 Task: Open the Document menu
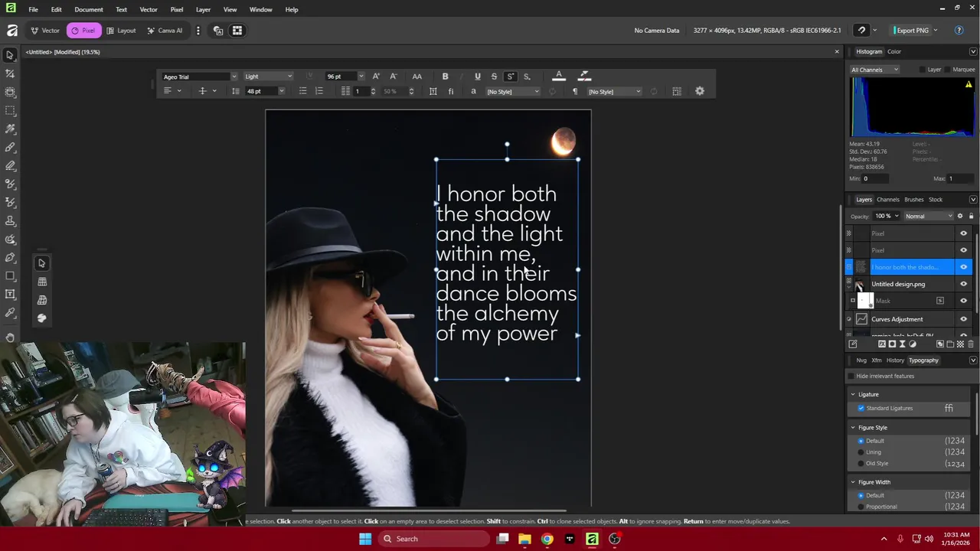pyautogui.click(x=89, y=9)
